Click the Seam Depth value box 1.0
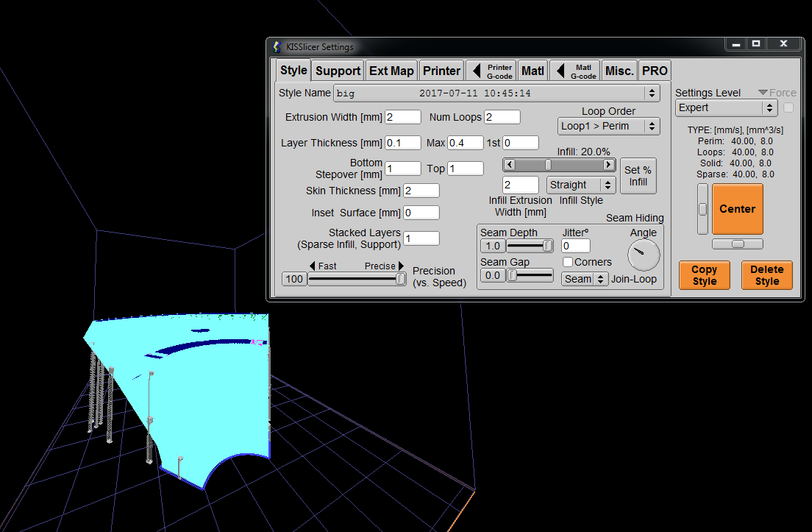812x532 pixels. click(x=493, y=246)
